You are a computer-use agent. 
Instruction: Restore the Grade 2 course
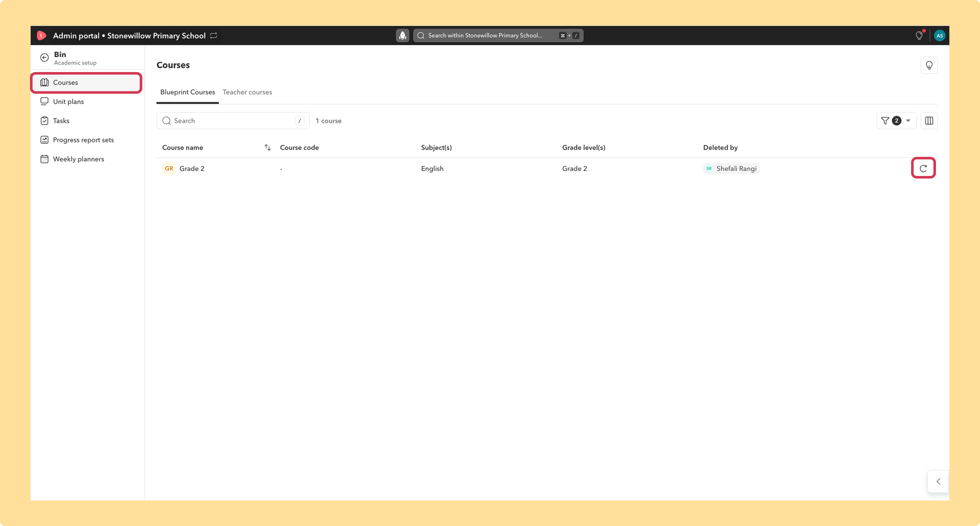pyautogui.click(x=923, y=168)
